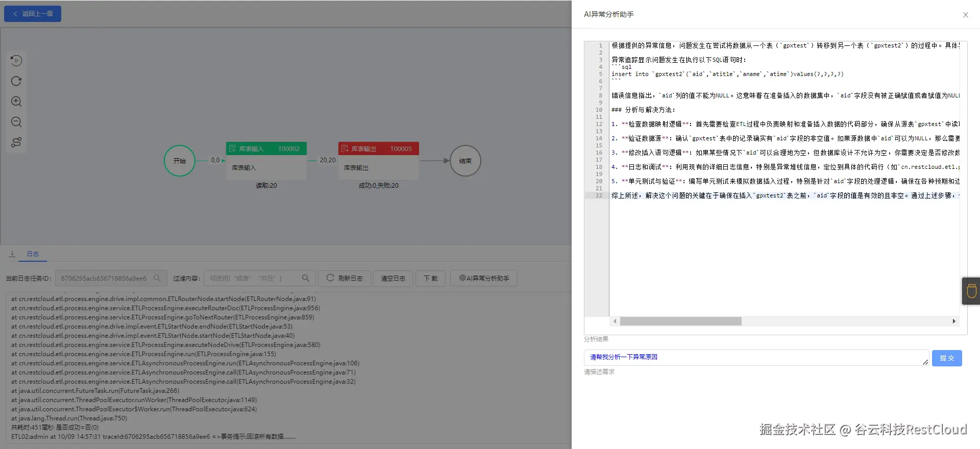Open the AI异常分析助手 button in log toolbar

(x=484, y=278)
